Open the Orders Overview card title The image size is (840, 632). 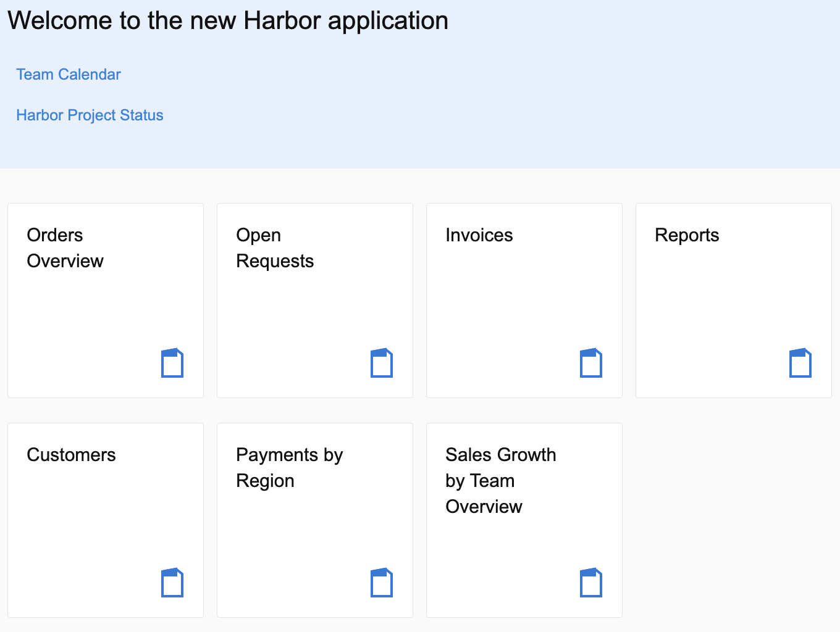65,248
